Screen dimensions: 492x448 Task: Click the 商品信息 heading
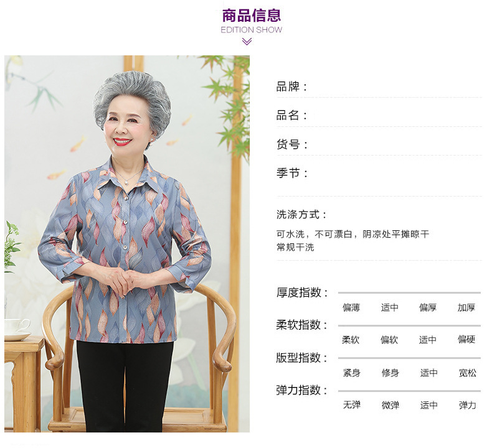(252, 16)
